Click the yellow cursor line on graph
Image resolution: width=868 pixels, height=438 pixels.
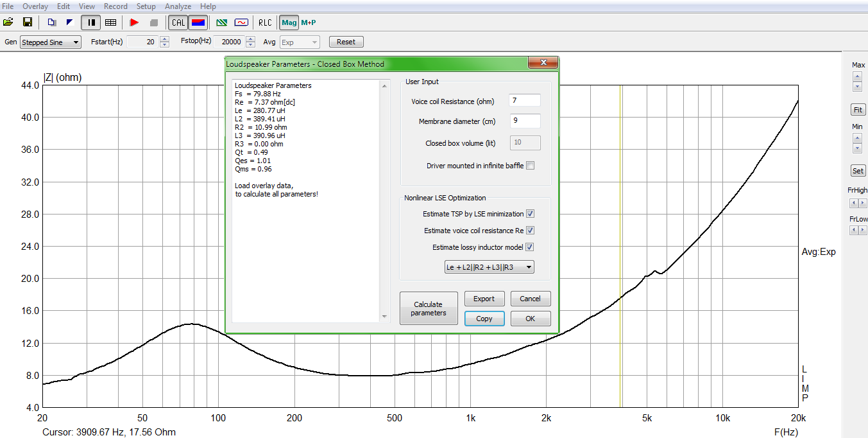[x=620, y=246]
